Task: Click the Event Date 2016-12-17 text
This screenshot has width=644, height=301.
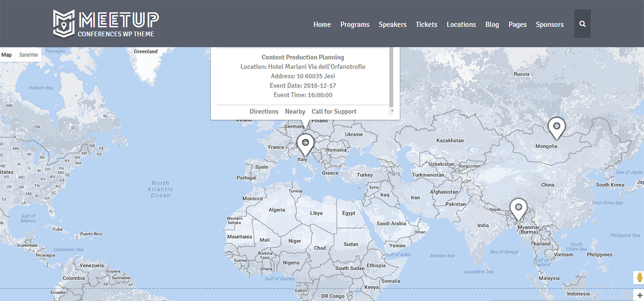Action: coord(303,85)
